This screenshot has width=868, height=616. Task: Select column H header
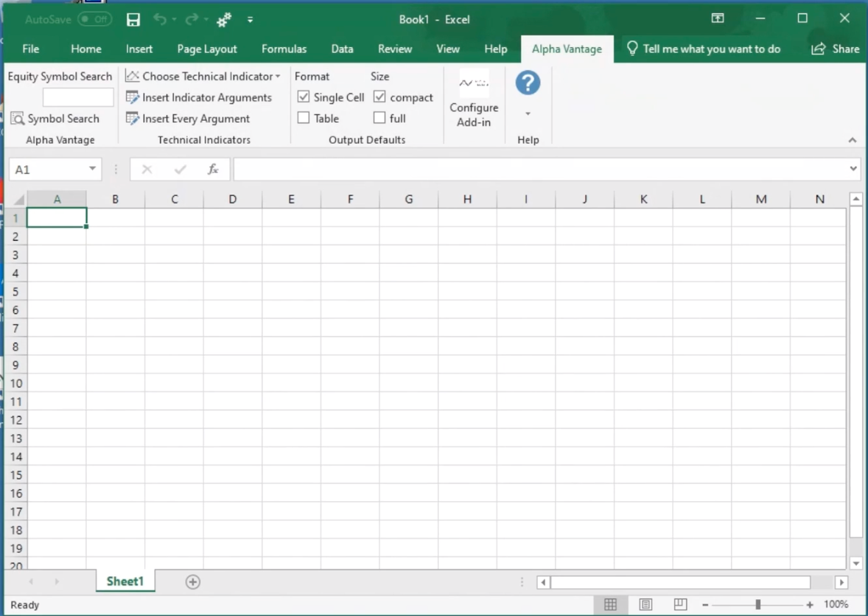tap(467, 199)
